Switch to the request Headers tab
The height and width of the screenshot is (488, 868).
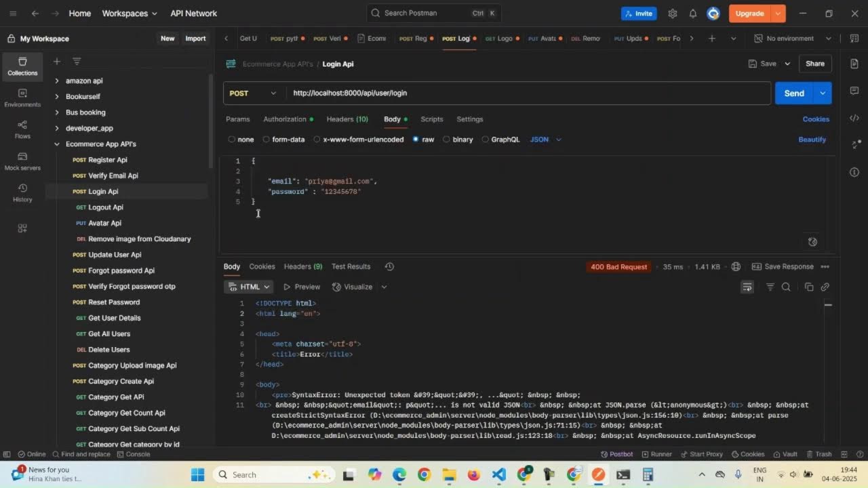(x=347, y=119)
